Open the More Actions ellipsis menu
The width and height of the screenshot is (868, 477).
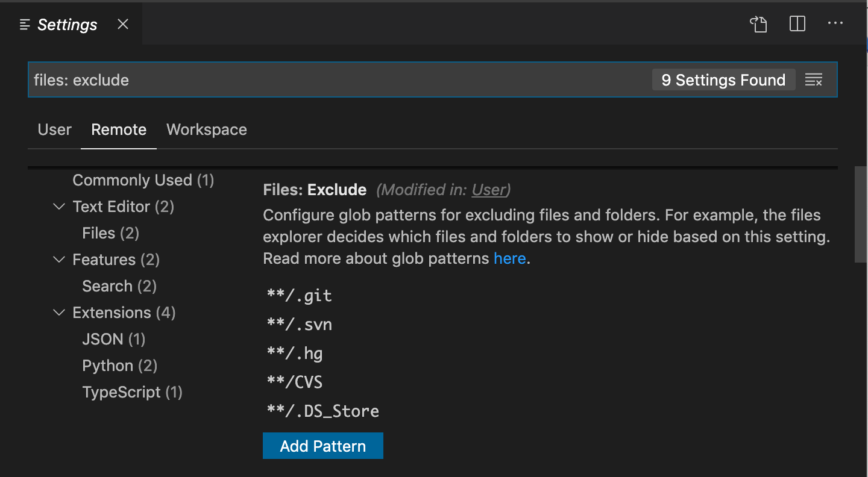tap(835, 24)
